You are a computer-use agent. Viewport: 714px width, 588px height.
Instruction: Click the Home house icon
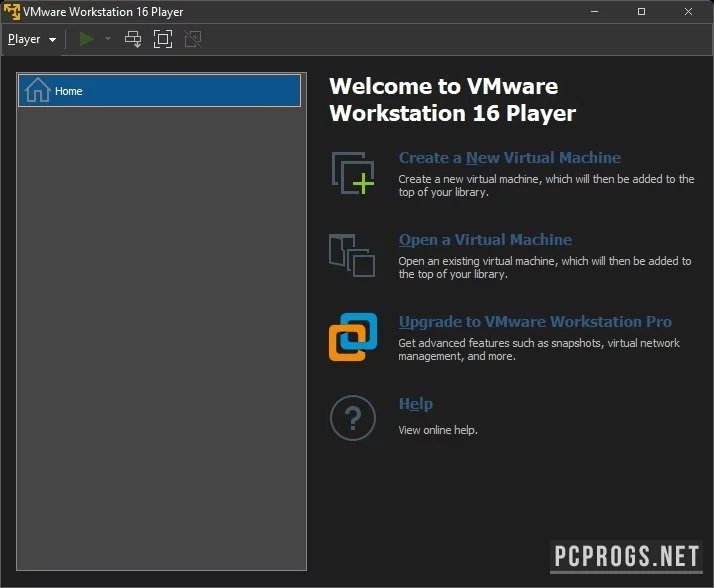point(37,90)
